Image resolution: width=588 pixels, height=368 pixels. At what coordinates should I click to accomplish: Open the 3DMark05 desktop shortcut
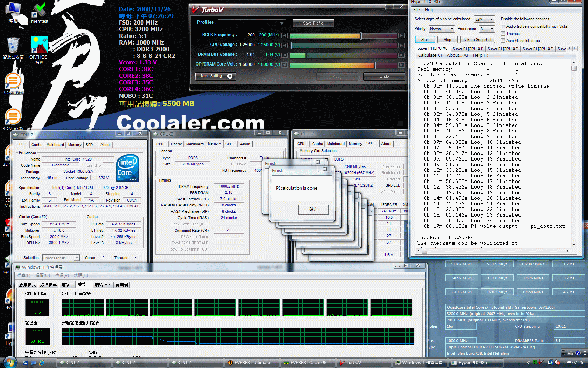click(x=13, y=119)
